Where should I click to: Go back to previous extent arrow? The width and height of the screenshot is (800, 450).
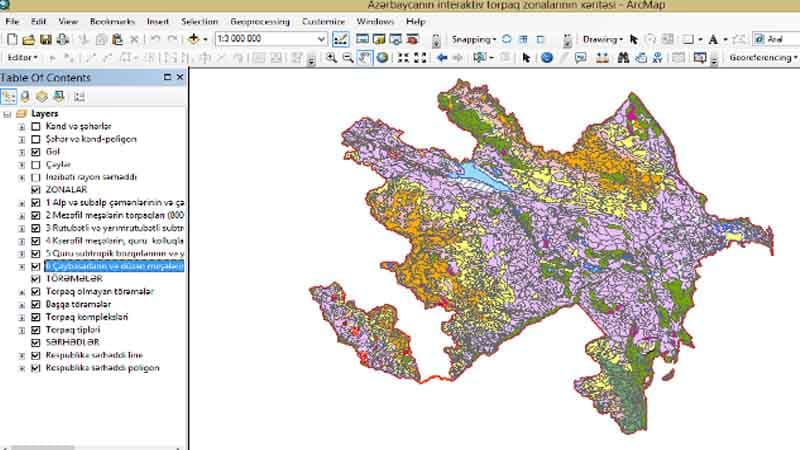(442, 58)
